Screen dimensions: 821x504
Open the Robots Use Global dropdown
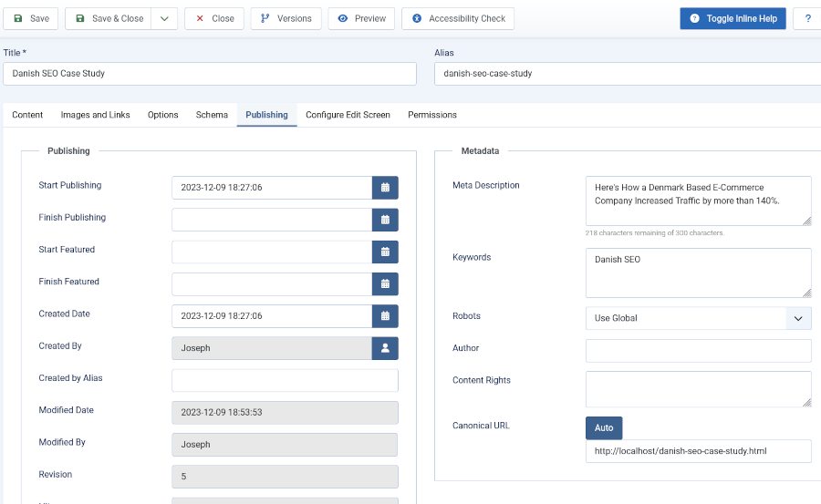tap(699, 318)
